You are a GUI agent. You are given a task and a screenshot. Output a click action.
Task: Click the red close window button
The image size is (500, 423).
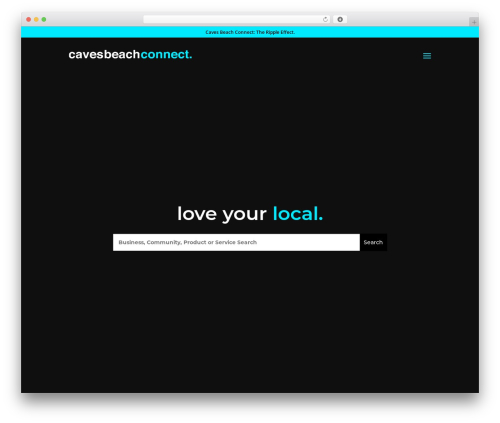click(x=29, y=20)
